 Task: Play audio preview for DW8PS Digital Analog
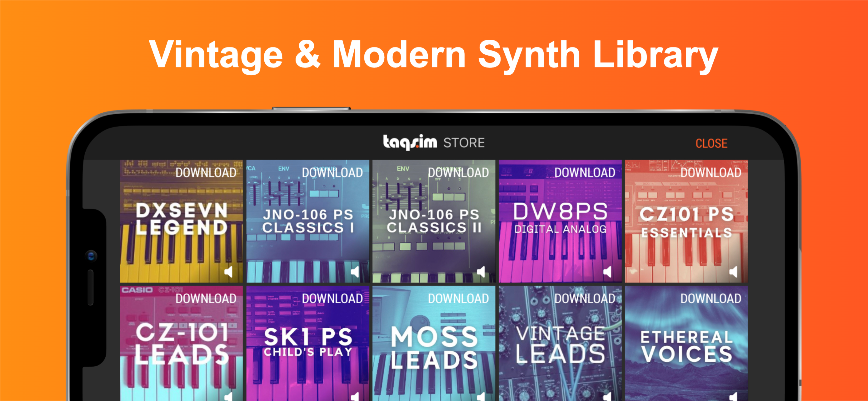[x=607, y=272]
